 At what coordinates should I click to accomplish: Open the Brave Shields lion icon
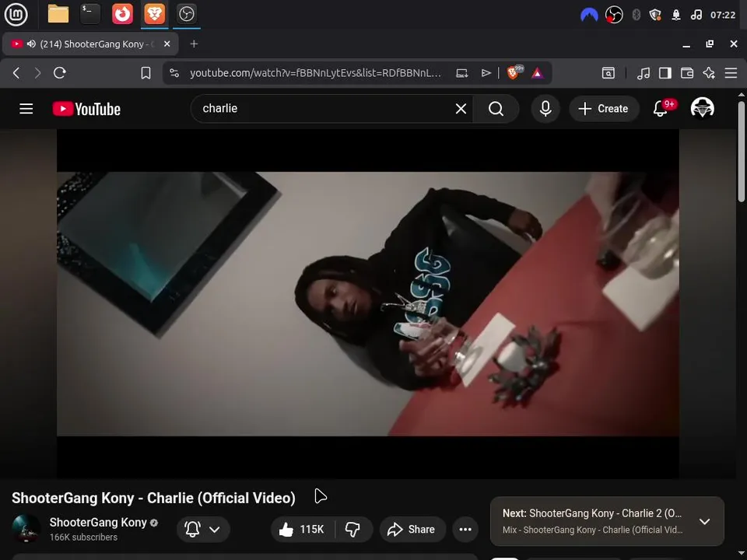(x=514, y=72)
